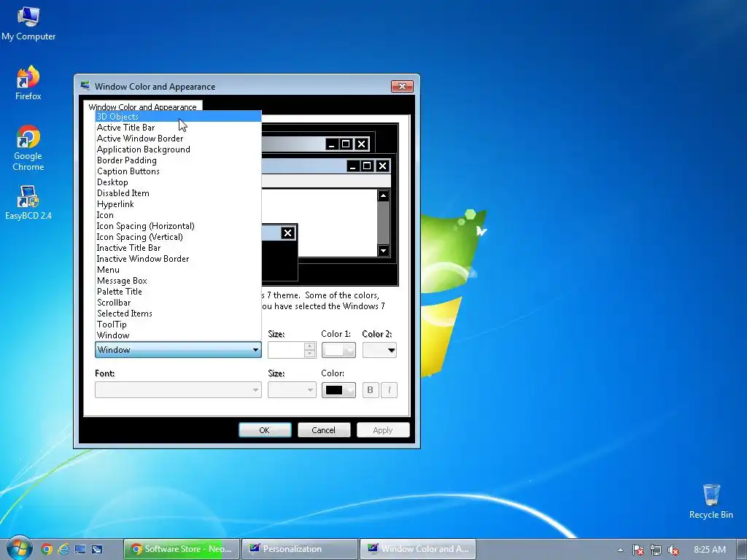Open the Color 1 picker dropdown

[x=338, y=350]
